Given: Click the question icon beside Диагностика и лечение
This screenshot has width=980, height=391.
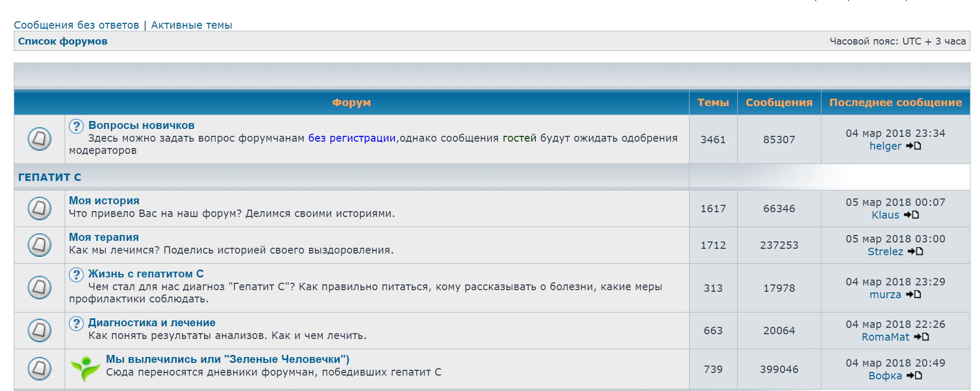Looking at the screenshot, I should 76,323.
